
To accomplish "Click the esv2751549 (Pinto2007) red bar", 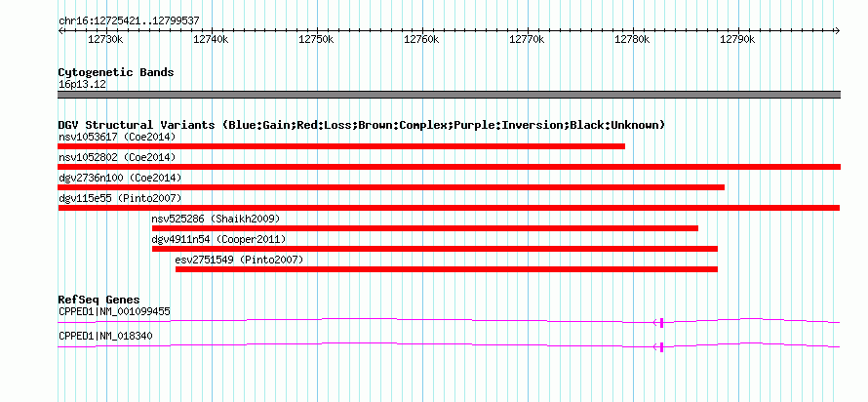I will pos(447,269).
